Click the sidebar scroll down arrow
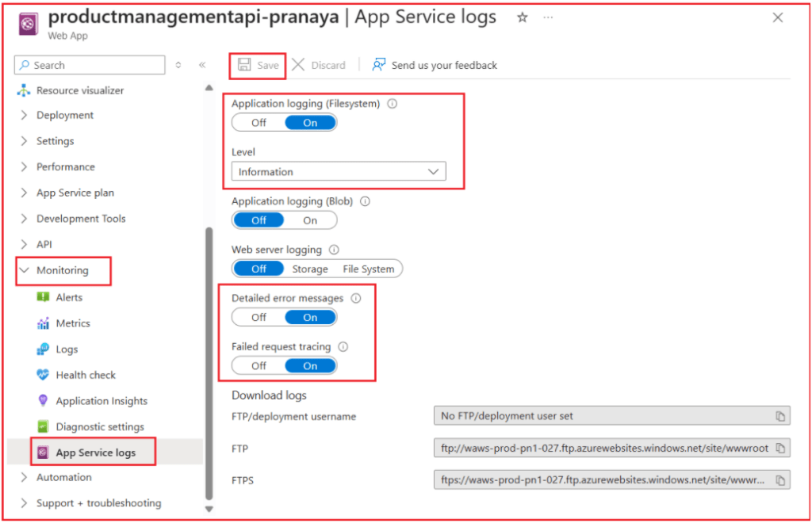 pyautogui.click(x=209, y=509)
